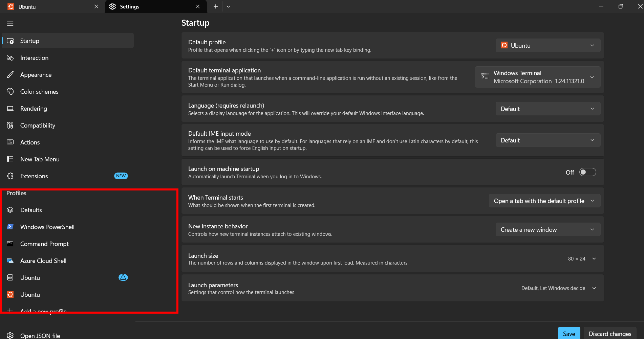Click the orange Ubuntu logo profile icon in sidebar
The height and width of the screenshot is (339, 644).
[x=10, y=295]
